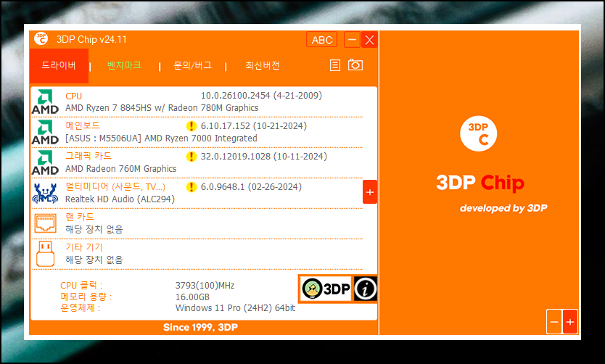The width and height of the screenshot is (605, 364).
Task: Click the 랜 카드 label
Action: coord(80,217)
